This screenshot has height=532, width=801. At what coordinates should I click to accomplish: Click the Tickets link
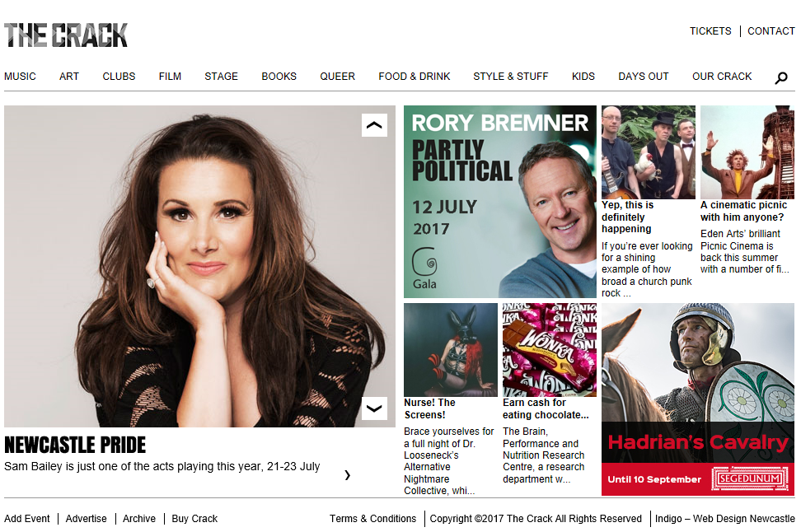(710, 31)
